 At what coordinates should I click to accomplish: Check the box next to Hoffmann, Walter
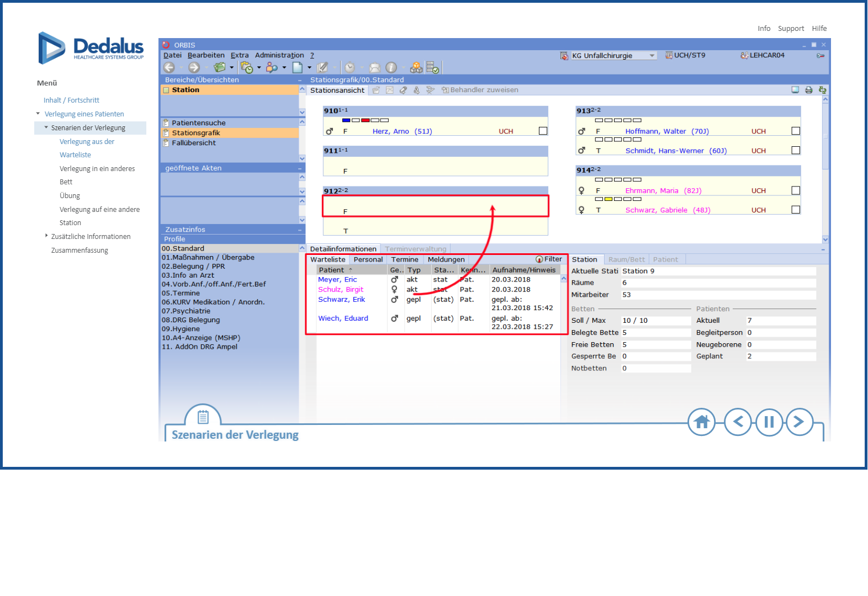(x=795, y=131)
